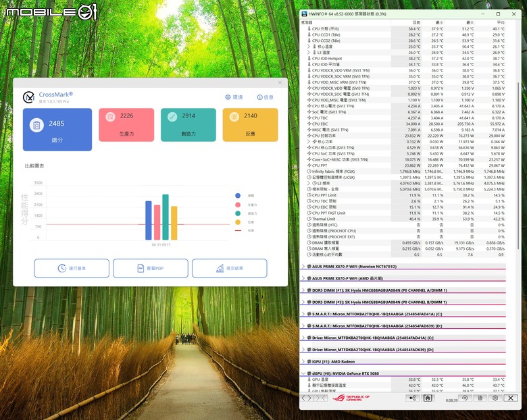Click the clipboard icon on the 2485 card
This screenshot has width=527, height=420.
36,126
